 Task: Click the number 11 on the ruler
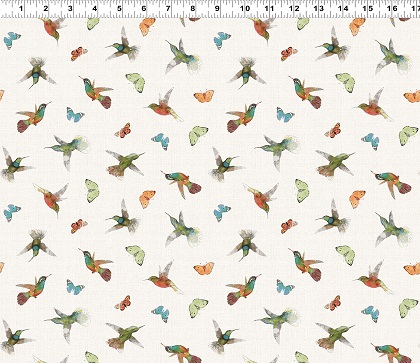tap(269, 8)
